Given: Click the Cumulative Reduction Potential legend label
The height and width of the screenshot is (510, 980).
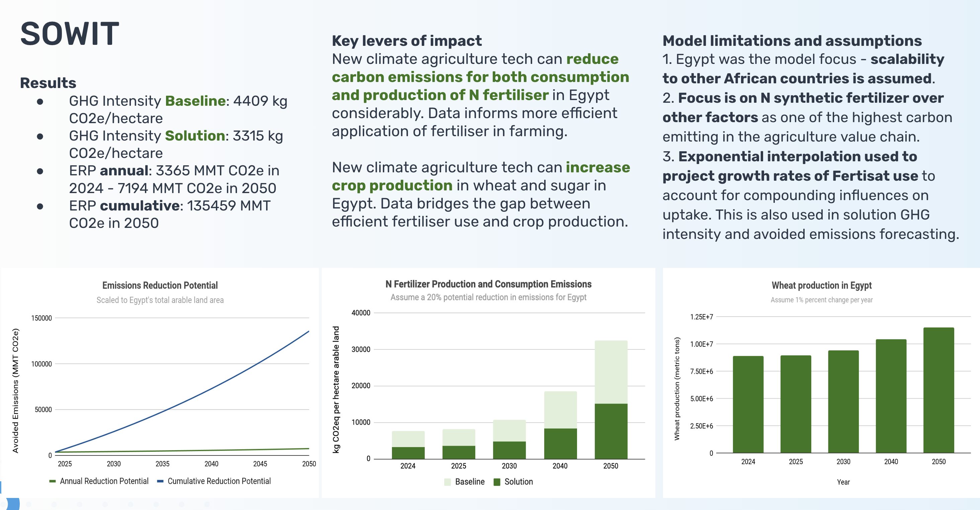Looking at the screenshot, I should coord(219,481).
